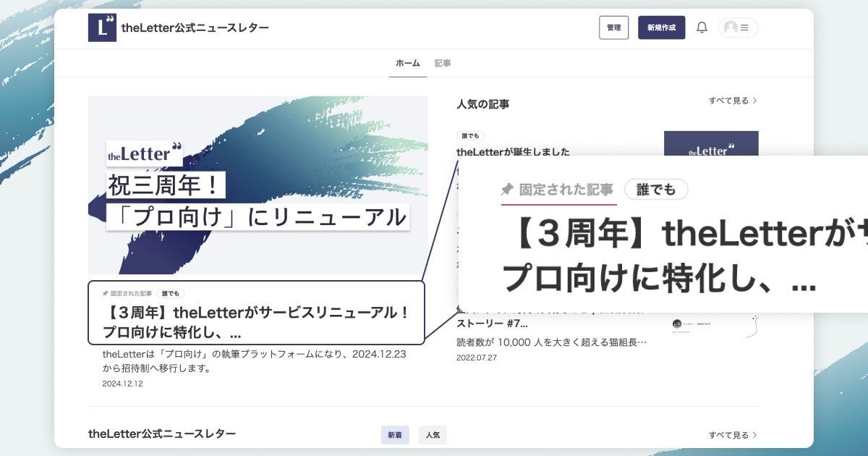
Task: Click the theLetter公式ニュースレター header title
Action: point(195,28)
